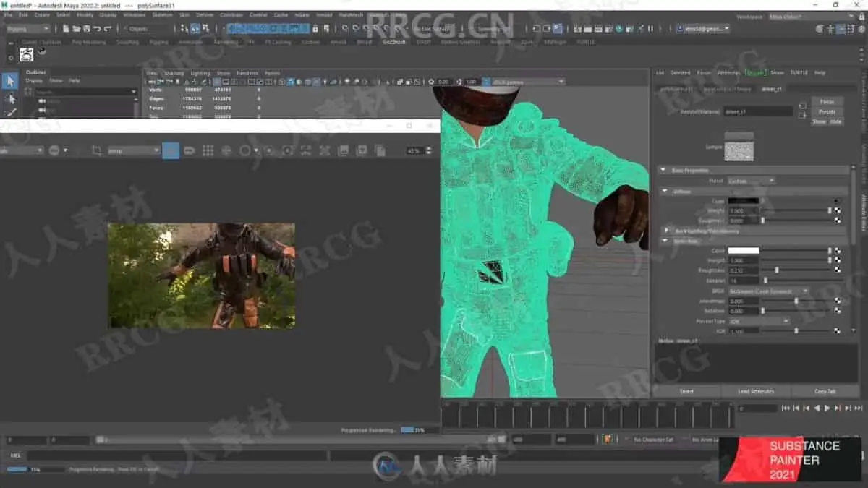Create a new scene from the status line
868x488 pixels.
point(66,29)
